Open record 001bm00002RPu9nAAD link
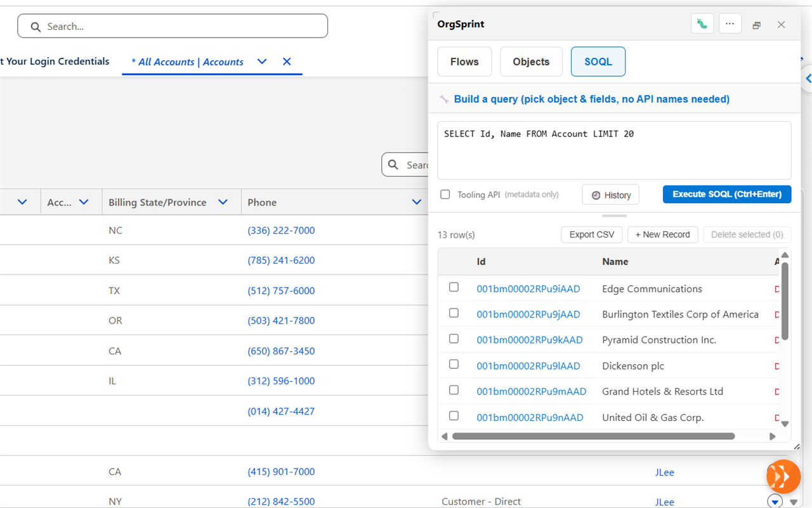Screen dimensions: 812x508 coord(530,417)
